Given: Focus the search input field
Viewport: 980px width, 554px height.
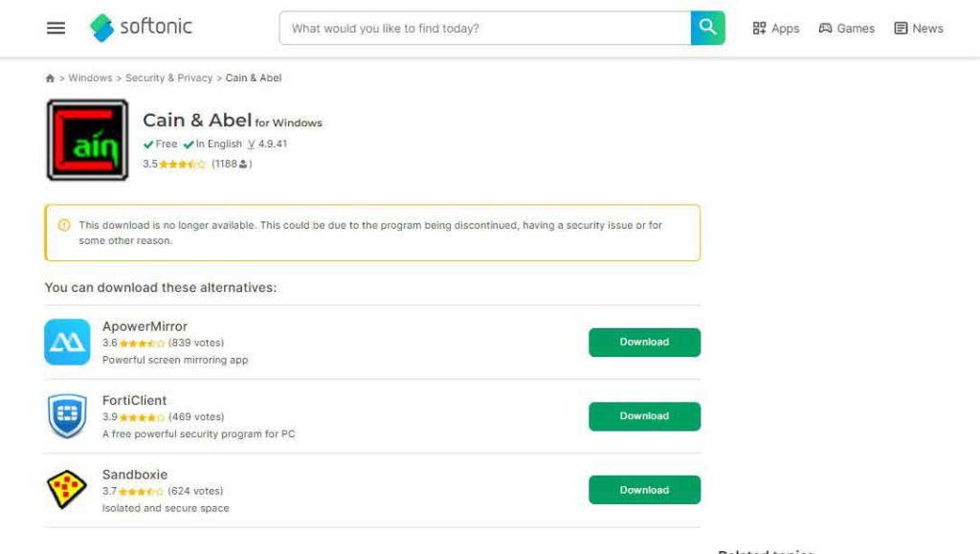Looking at the screenshot, I should [x=484, y=29].
